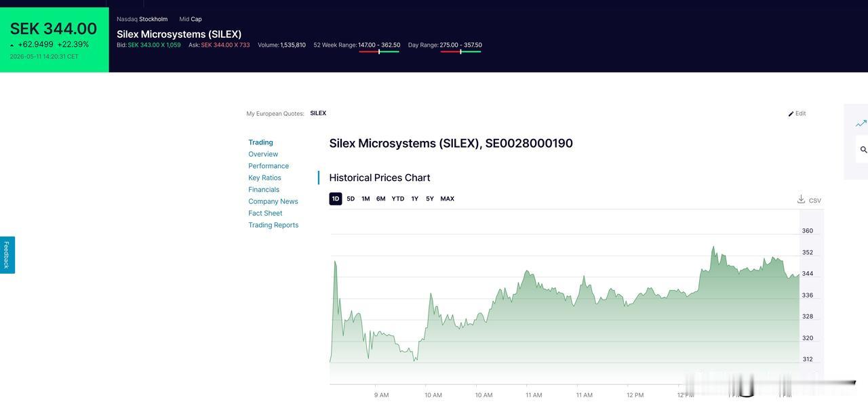
Task: Click Nasdaq Stockholm market label
Action: 142,19
